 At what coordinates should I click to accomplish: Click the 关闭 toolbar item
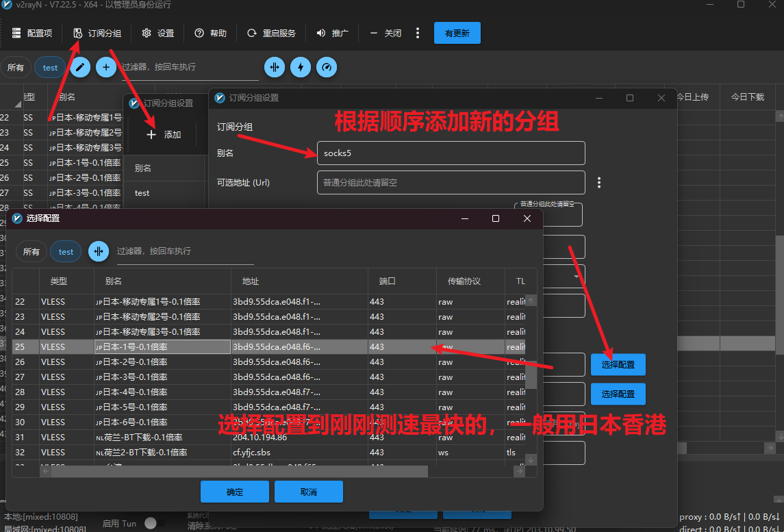[x=385, y=33]
